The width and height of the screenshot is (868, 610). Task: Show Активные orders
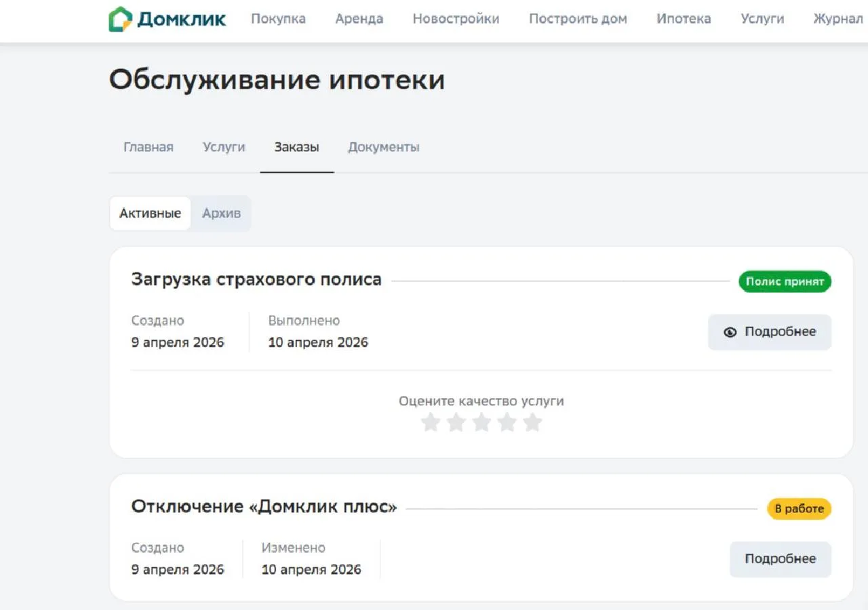point(150,213)
